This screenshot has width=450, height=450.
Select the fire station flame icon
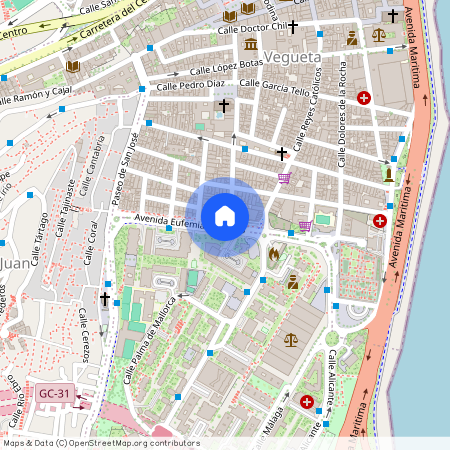click(274, 255)
